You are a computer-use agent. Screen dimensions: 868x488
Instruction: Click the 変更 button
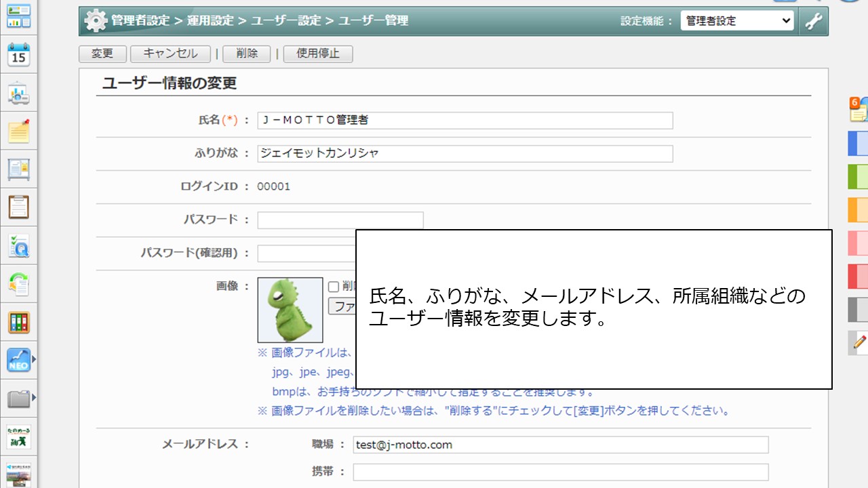pos(102,54)
